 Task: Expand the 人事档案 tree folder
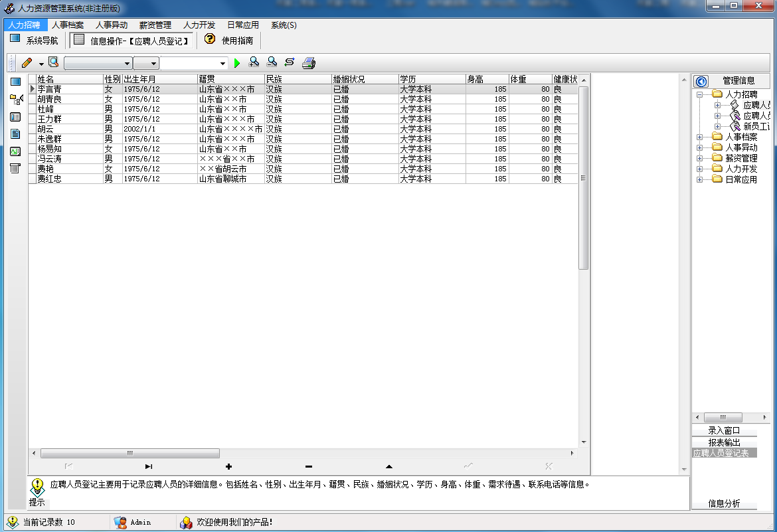coord(700,137)
